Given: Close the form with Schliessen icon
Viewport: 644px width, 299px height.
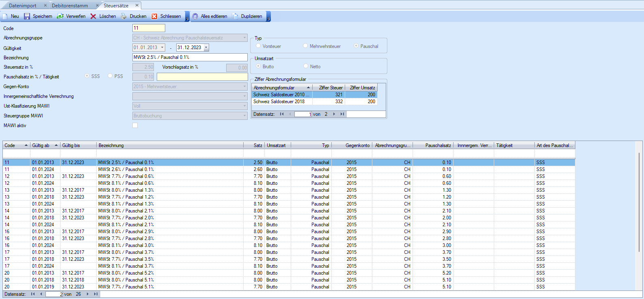Looking at the screenshot, I should (154, 16).
